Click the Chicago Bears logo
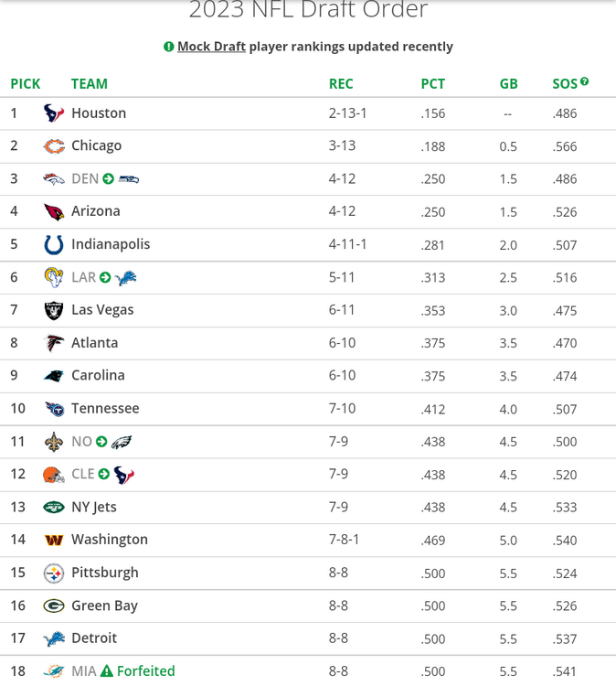 coord(54,146)
